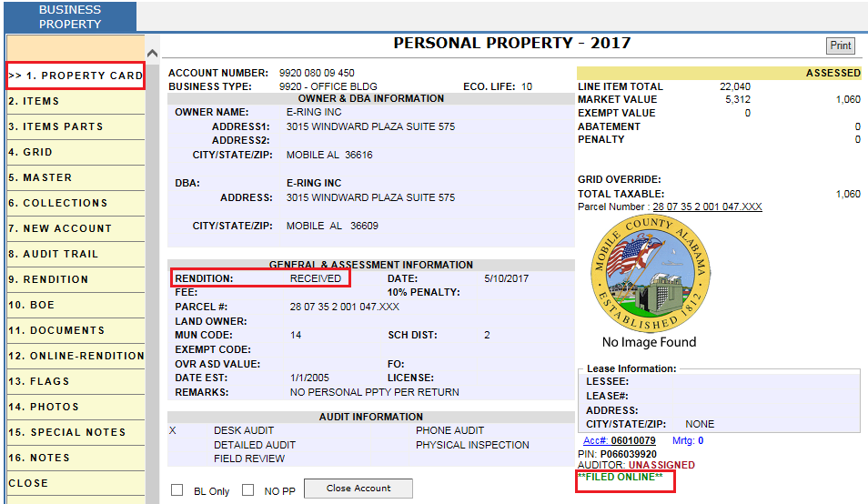This screenshot has width=868, height=504.
Task: Click the date established 1/1/2005
Action: (308, 378)
